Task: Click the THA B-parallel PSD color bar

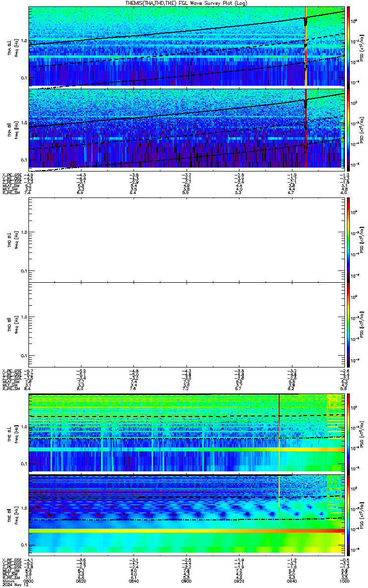Action: tap(348, 129)
